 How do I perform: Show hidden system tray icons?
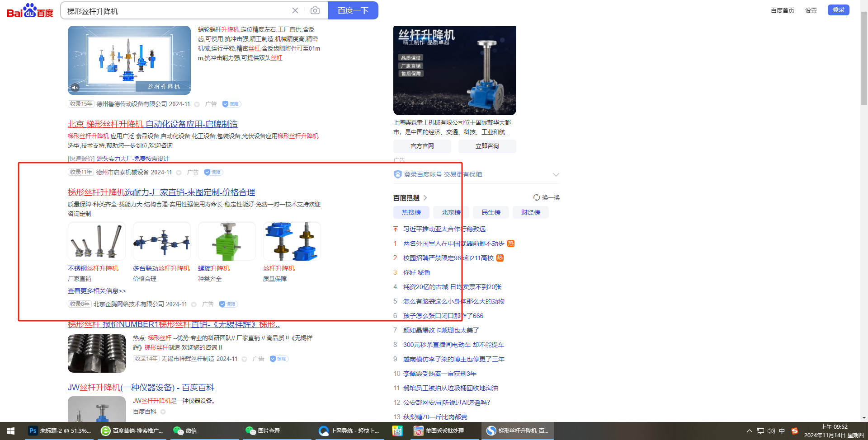pyautogui.click(x=749, y=431)
